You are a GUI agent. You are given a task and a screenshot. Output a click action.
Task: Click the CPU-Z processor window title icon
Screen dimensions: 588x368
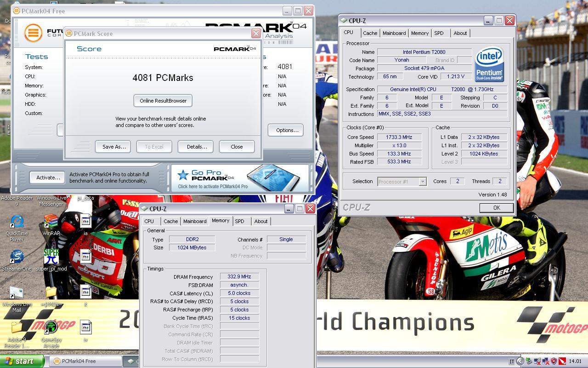pos(344,21)
